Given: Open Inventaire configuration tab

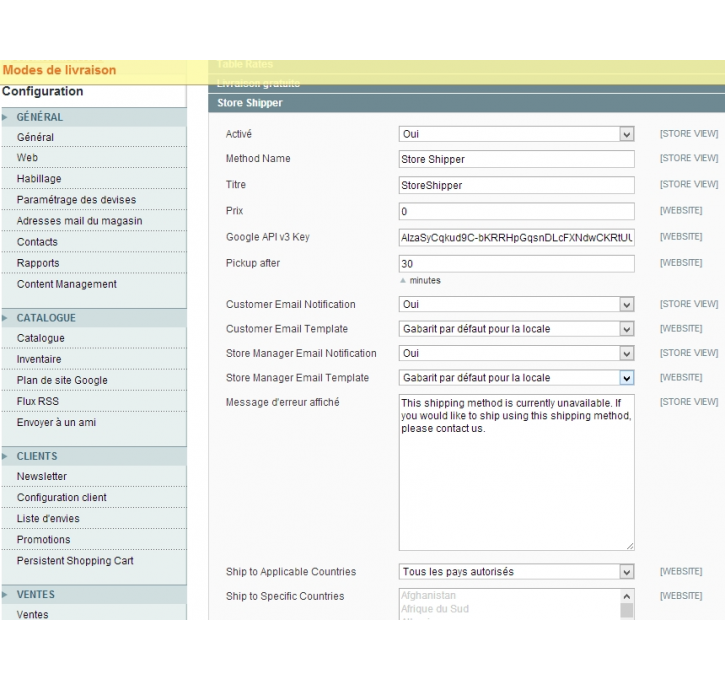Looking at the screenshot, I should pos(94,359).
